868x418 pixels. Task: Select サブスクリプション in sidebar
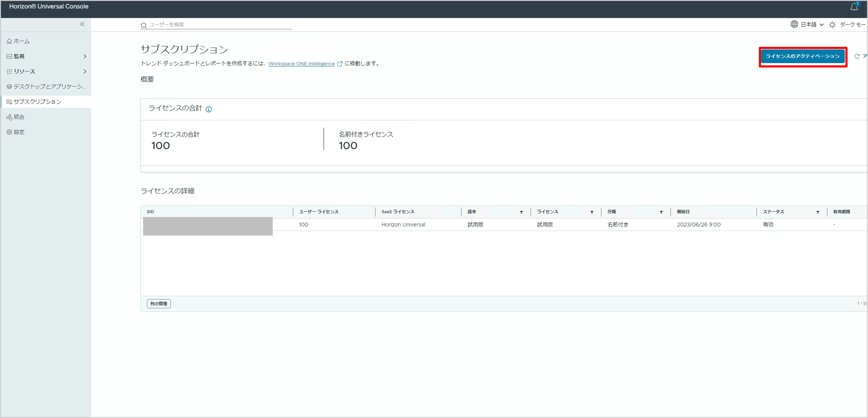coord(46,102)
